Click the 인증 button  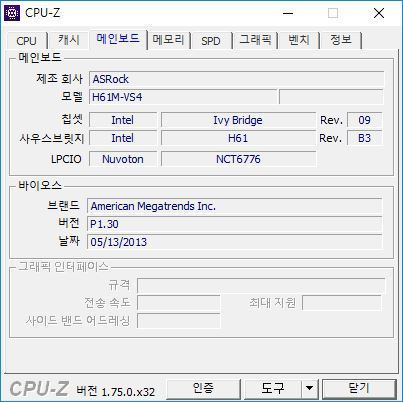[x=203, y=388]
